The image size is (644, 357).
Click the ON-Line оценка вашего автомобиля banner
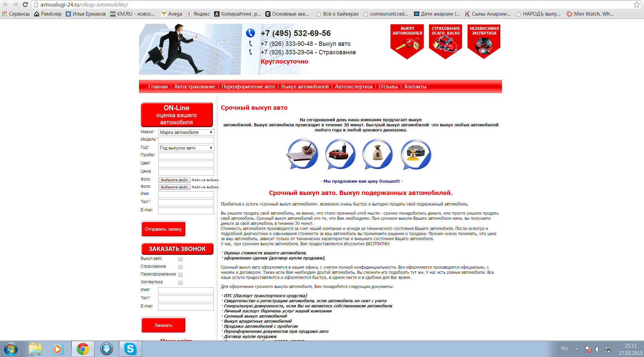pyautogui.click(x=177, y=115)
